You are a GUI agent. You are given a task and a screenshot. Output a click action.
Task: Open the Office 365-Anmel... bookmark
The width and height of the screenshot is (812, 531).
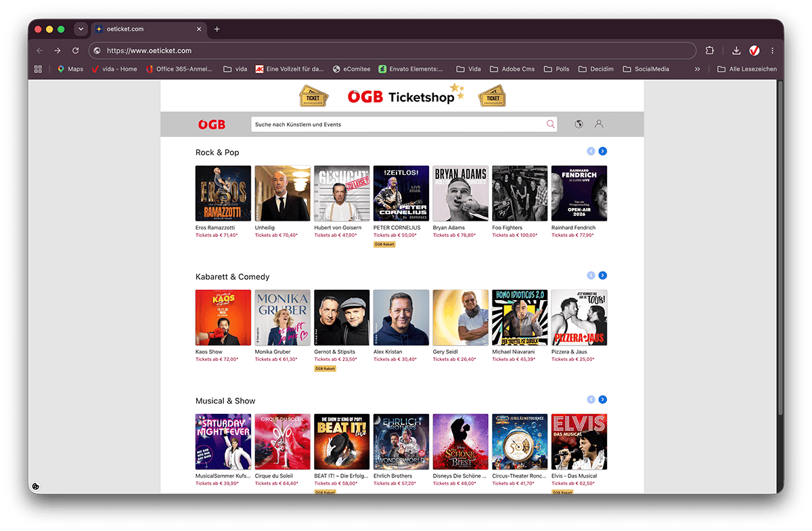179,69
